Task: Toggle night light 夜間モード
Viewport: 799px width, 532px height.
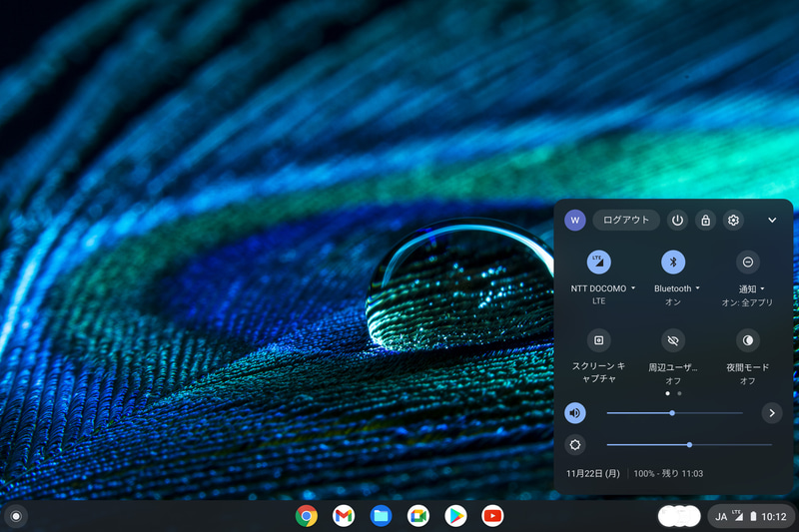Action: 747,340
